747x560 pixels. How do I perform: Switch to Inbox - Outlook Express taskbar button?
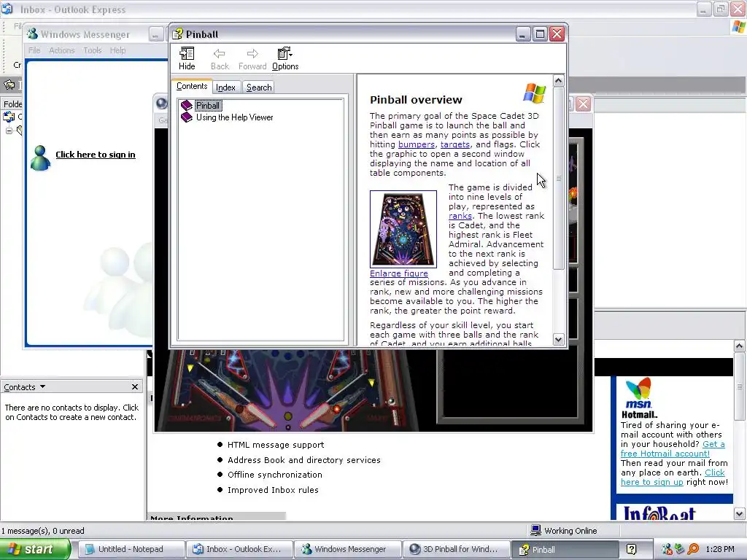(x=239, y=550)
